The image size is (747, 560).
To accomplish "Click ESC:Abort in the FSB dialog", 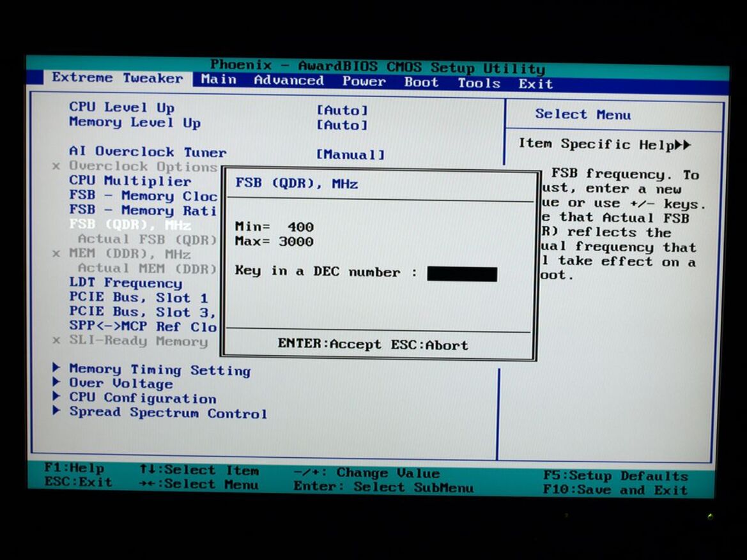I will 429,345.
